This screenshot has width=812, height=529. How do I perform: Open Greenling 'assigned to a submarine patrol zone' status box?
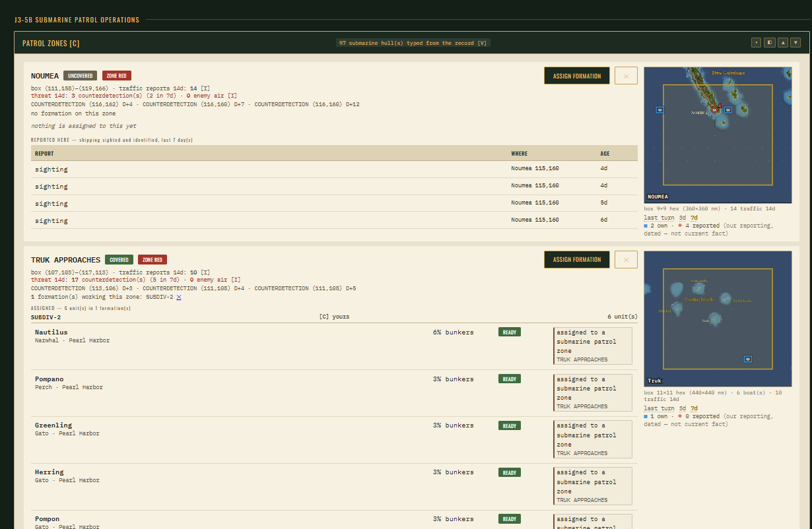coord(592,439)
